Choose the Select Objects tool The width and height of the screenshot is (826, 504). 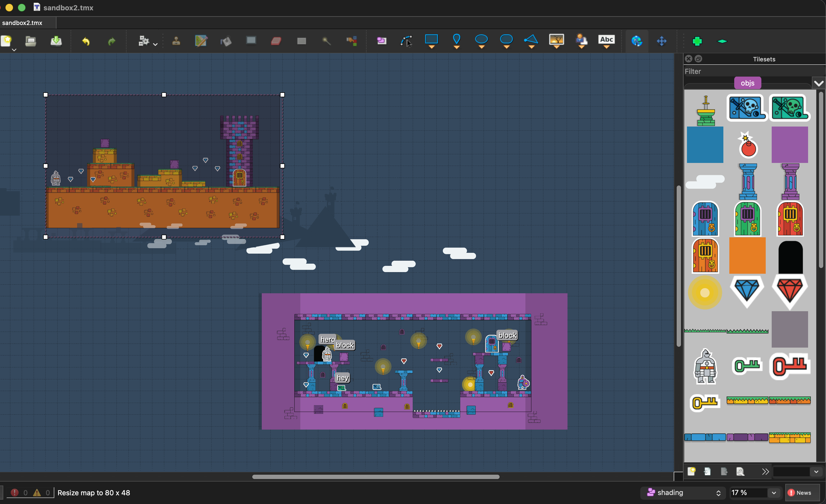click(382, 41)
